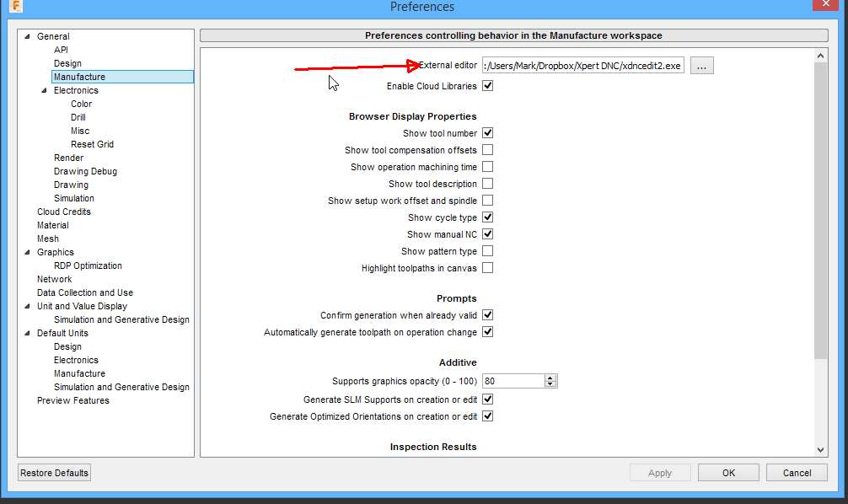
Task: Select Simulation and Generative Design under Default Units
Action: pyautogui.click(x=121, y=387)
